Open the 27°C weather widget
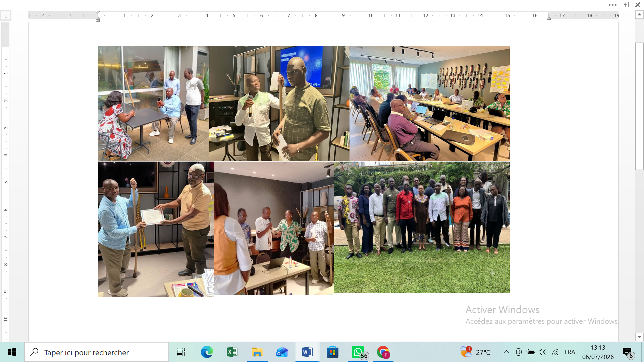644x362 pixels. pos(475,352)
